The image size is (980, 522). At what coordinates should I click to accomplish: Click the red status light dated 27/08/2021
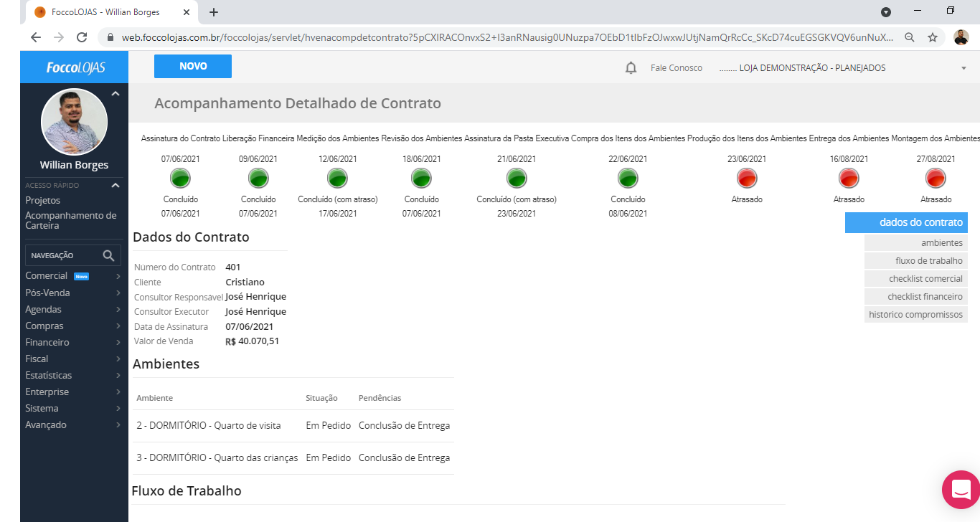(936, 178)
